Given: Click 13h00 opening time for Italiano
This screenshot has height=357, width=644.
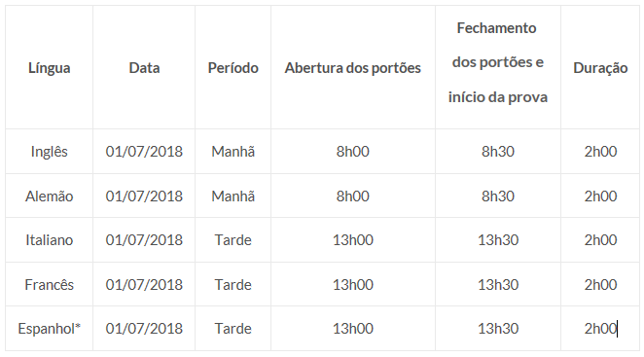Looking at the screenshot, I should click(x=353, y=240).
